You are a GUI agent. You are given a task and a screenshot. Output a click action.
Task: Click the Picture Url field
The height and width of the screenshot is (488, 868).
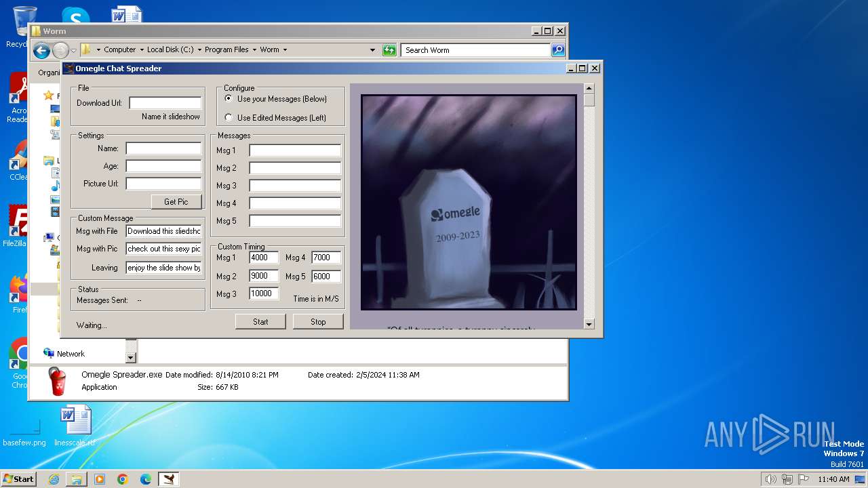(163, 184)
